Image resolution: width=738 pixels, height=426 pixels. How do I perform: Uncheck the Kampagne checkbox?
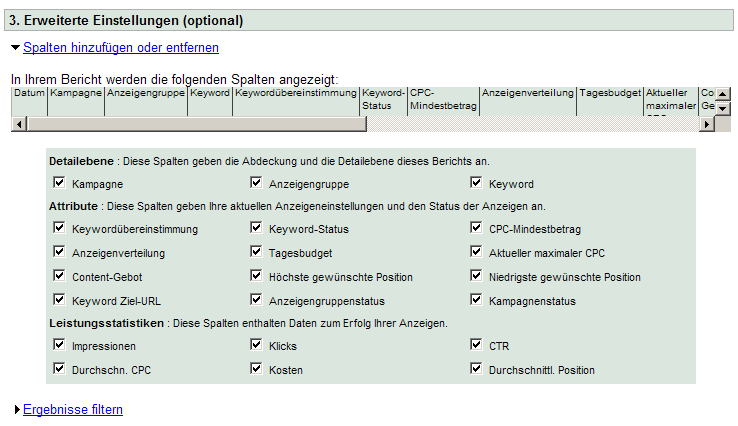(x=60, y=183)
